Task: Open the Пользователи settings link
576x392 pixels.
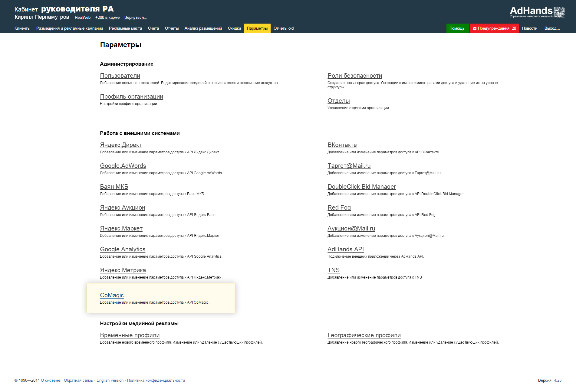Action: point(120,76)
